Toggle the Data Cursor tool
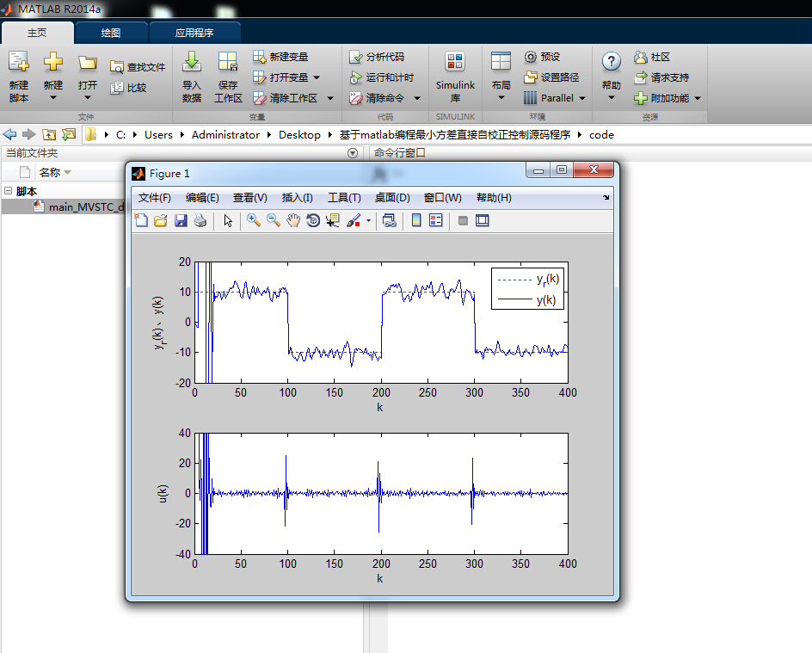The width and height of the screenshot is (812, 653). coord(333,220)
